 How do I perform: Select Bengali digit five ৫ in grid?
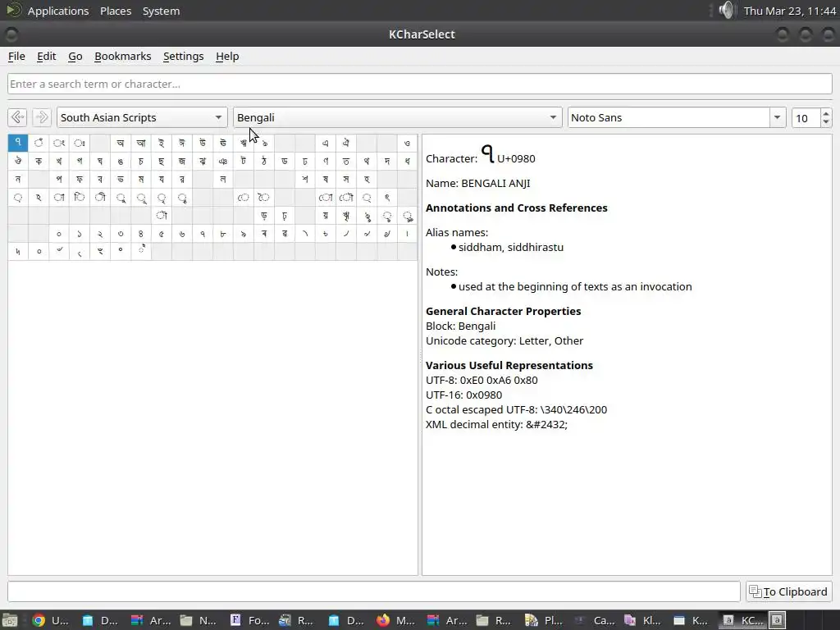coord(162,234)
